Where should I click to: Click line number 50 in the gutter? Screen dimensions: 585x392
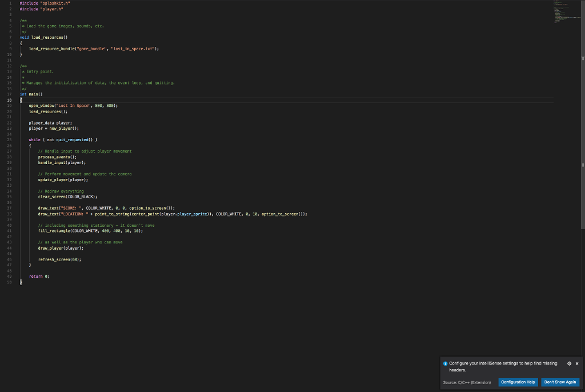[9, 282]
